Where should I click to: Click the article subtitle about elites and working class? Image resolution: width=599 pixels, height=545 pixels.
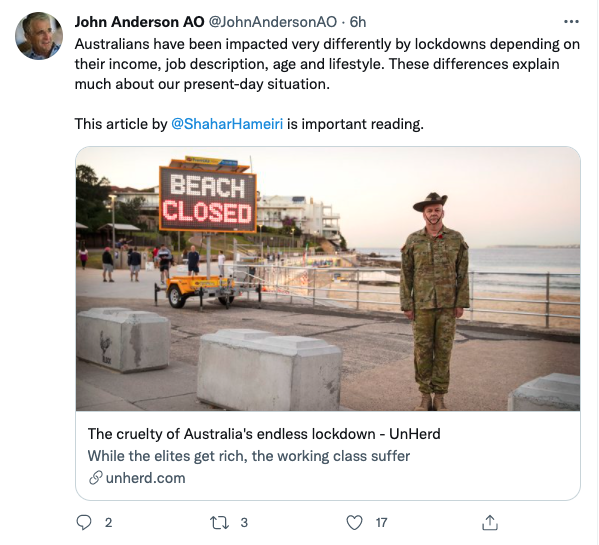pyautogui.click(x=249, y=456)
